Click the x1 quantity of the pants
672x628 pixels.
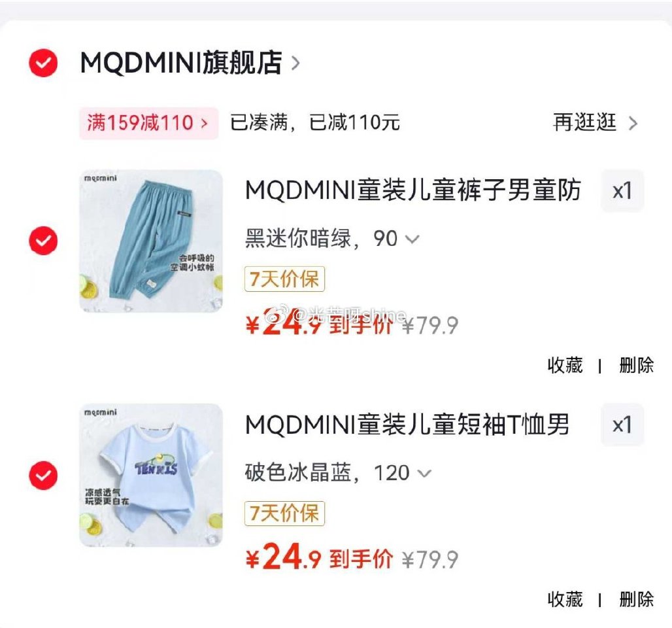(622, 190)
